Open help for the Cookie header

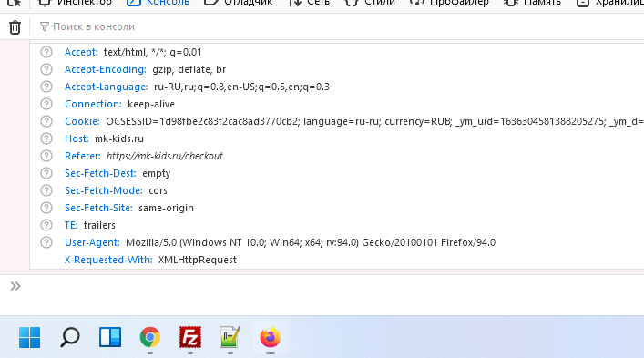click(46, 121)
